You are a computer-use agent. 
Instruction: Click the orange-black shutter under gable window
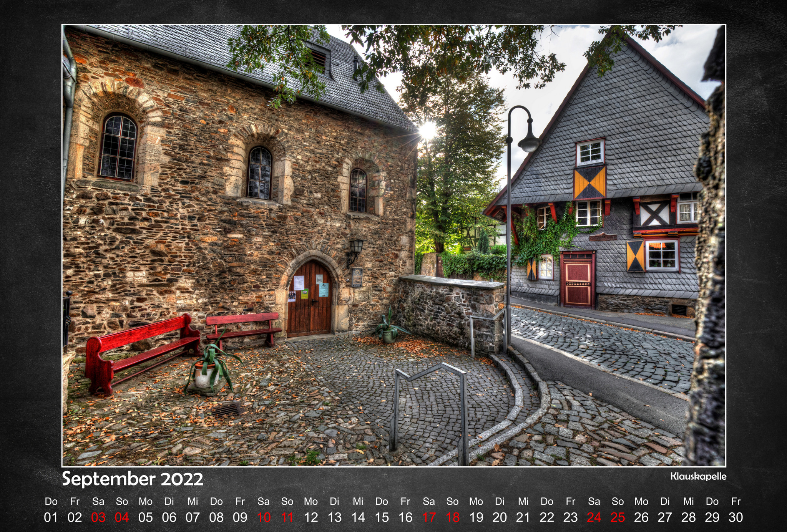click(x=589, y=183)
